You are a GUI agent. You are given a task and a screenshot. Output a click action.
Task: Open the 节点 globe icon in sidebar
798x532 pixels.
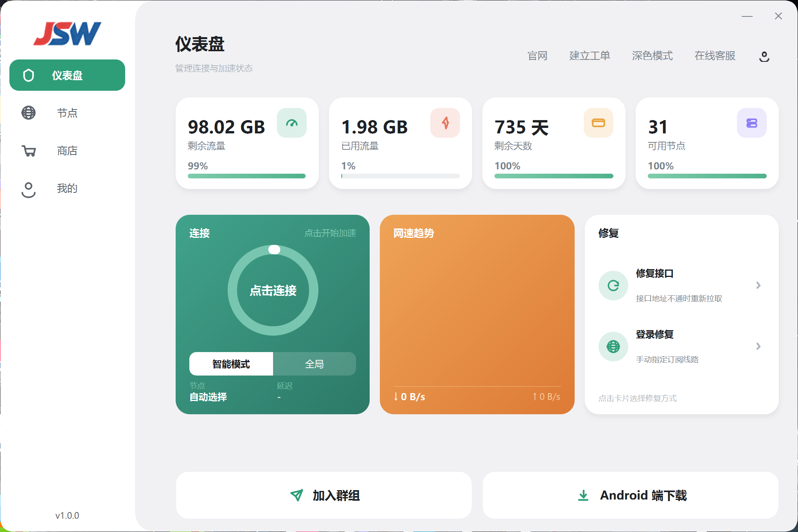(x=28, y=113)
